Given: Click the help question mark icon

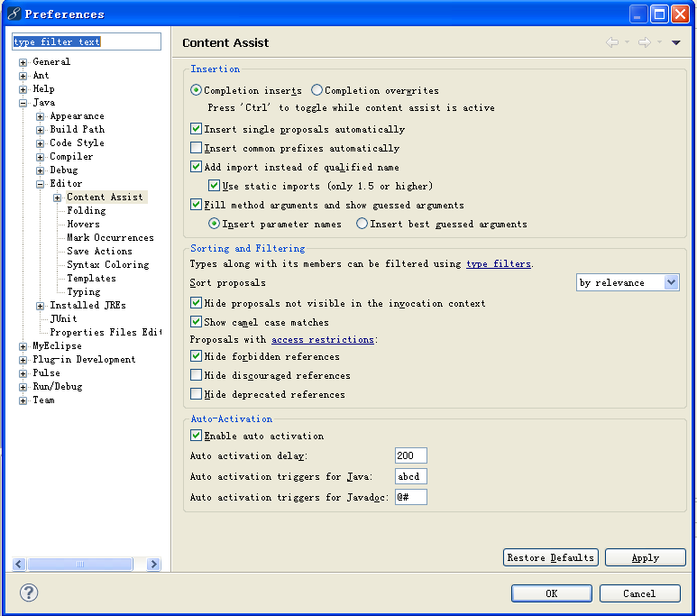Looking at the screenshot, I should pos(29,593).
